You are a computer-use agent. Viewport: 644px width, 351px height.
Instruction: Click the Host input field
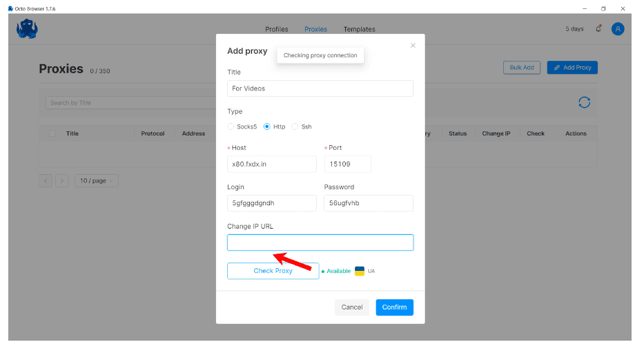271,164
